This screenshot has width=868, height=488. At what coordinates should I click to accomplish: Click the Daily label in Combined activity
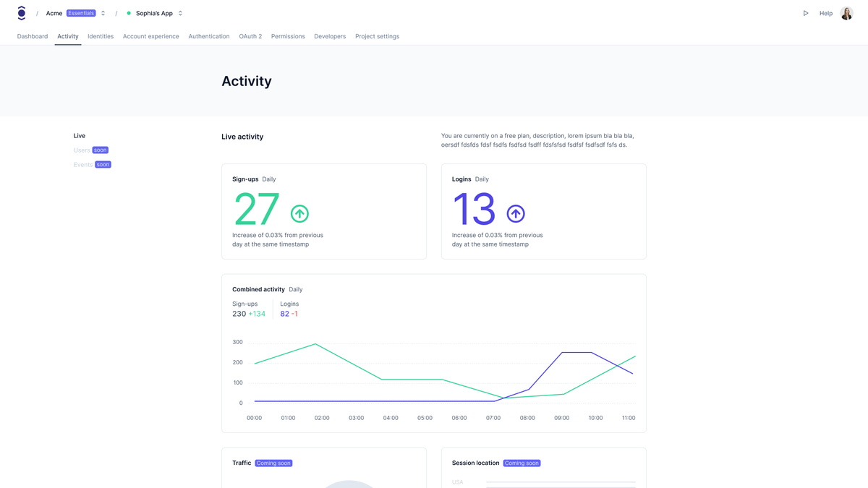tap(296, 289)
